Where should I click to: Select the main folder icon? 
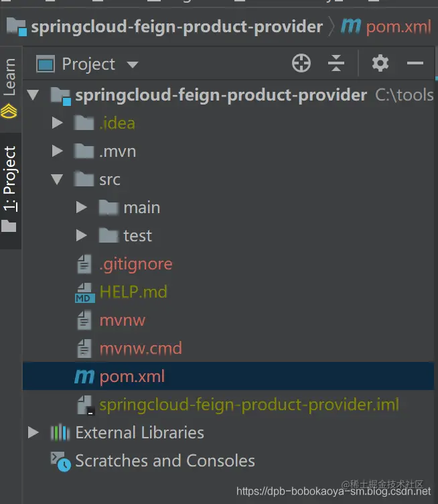(108, 207)
